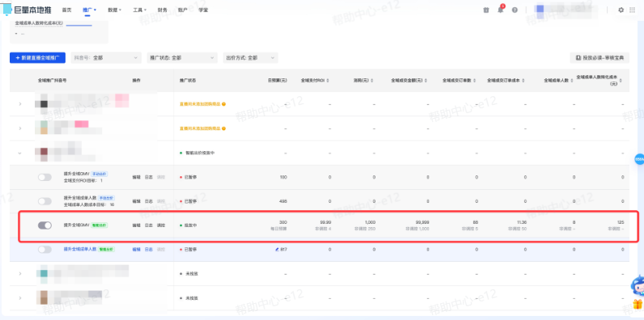Click the help question mark icon
The width and height of the screenshot is (644, 320).
click(x=515, y=10)
